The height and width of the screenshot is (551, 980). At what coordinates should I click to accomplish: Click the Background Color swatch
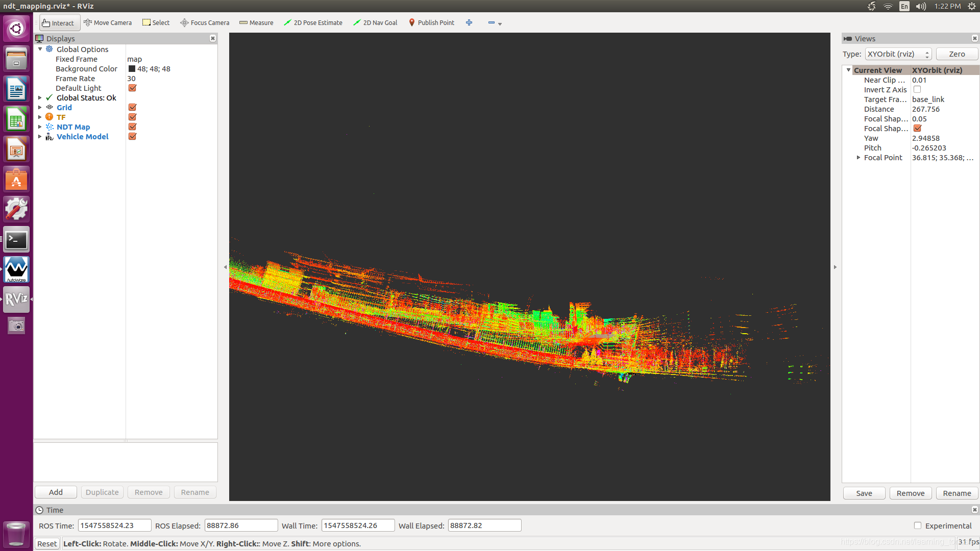[x=132, y=69]
